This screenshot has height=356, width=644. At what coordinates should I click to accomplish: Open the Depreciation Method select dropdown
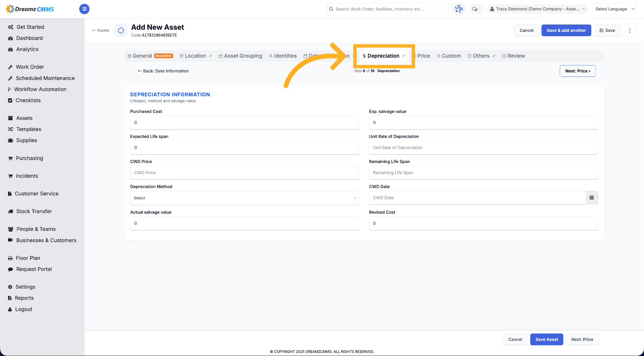click(245, 198)
